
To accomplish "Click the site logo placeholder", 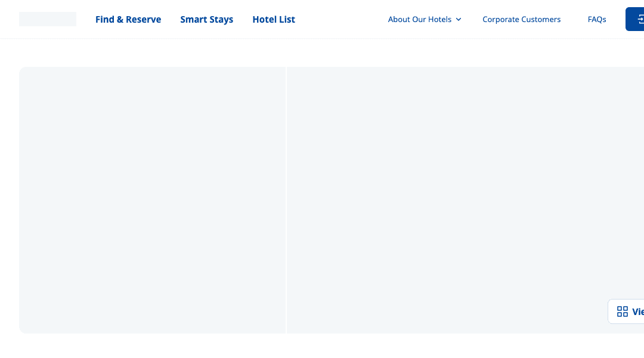I will 48,19.
